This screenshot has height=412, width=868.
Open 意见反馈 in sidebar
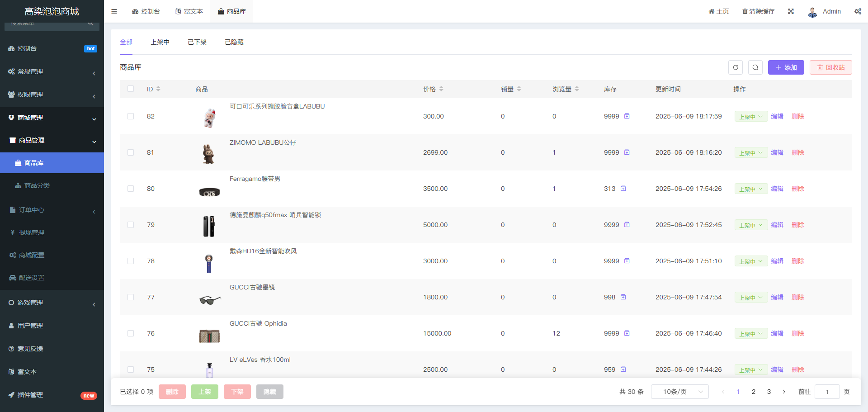coord(52,349)
